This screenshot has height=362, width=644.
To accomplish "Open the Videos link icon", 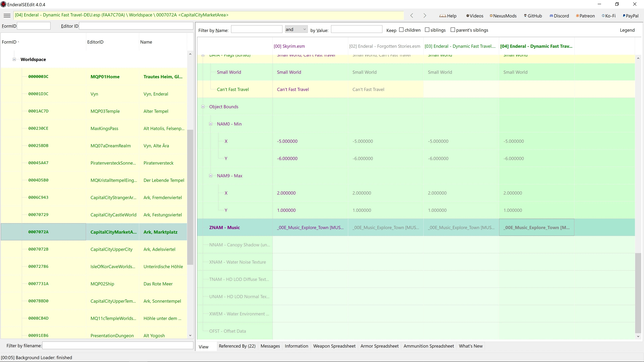I will coord(474,16).
